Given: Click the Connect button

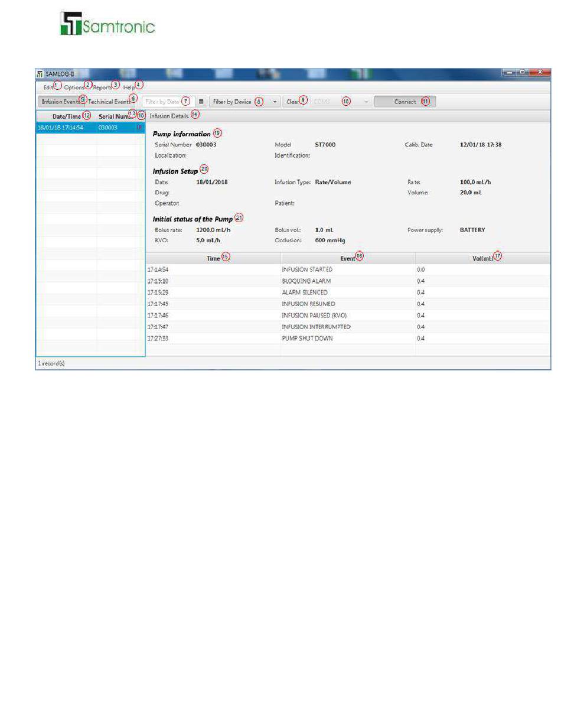Looking at the screenshot, I should (405, 102).
